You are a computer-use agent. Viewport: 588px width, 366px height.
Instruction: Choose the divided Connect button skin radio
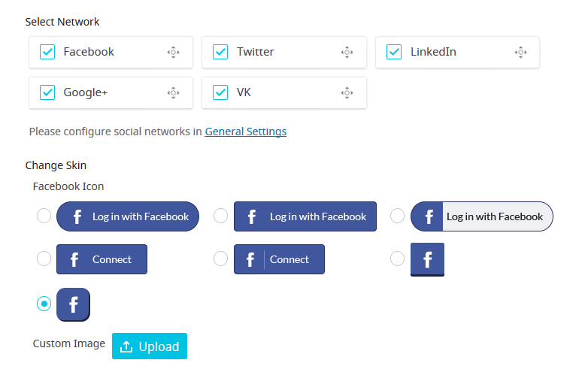[x=220, y=259]
